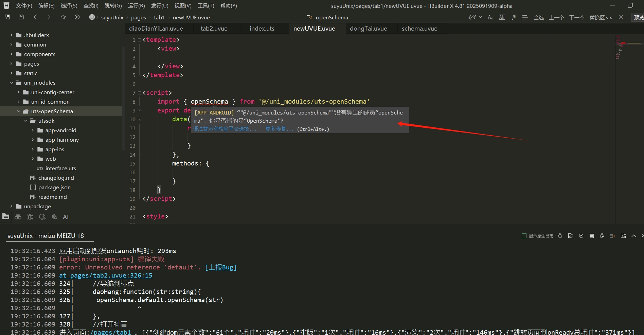Enable the 显示原生日志 checkbox
The width and height of the screenshot is (644, 335).
[x=524, y=236]
